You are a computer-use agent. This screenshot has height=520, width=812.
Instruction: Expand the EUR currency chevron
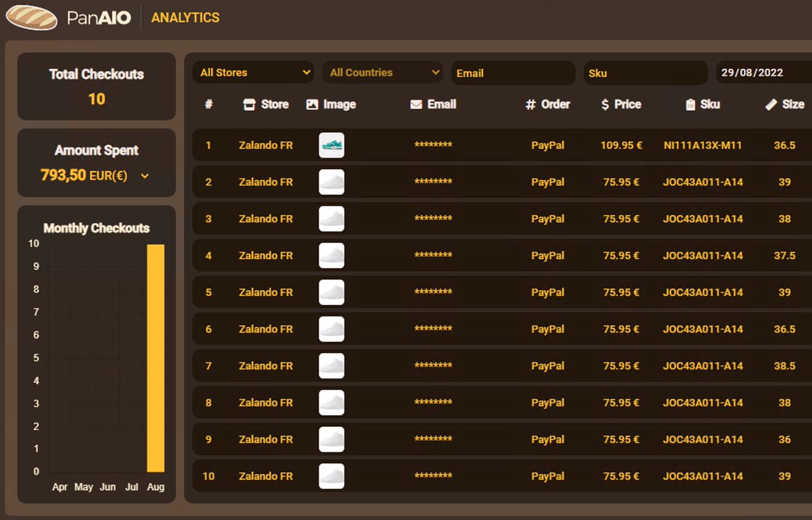[145, 176]
